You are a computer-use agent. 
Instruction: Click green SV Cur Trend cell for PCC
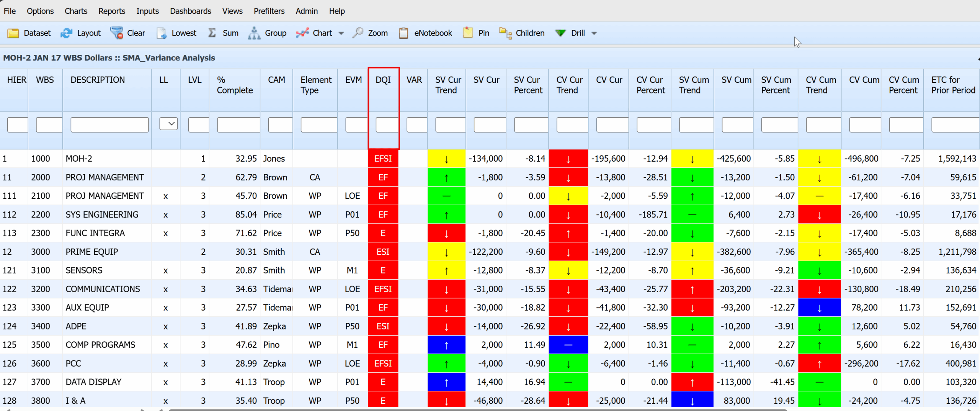(x=446, y=364)
